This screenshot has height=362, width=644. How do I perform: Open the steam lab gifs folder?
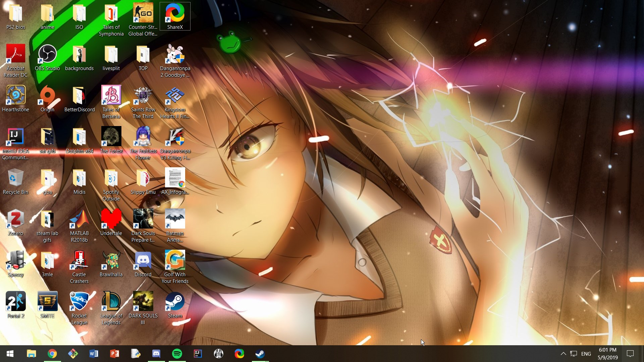point(47,226)
